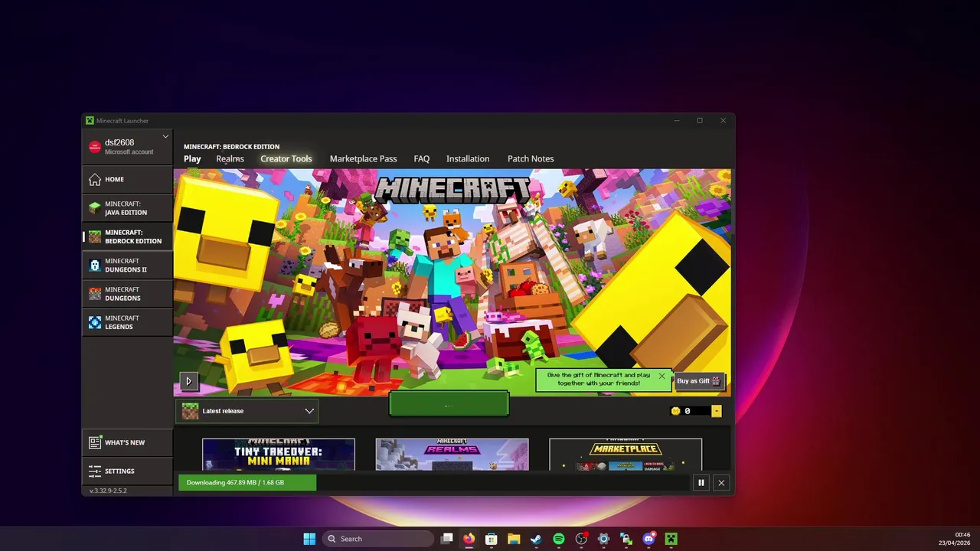Click the green loading play button
The image size is (980, 551).
pyautogui.click(x=449, y=405)
